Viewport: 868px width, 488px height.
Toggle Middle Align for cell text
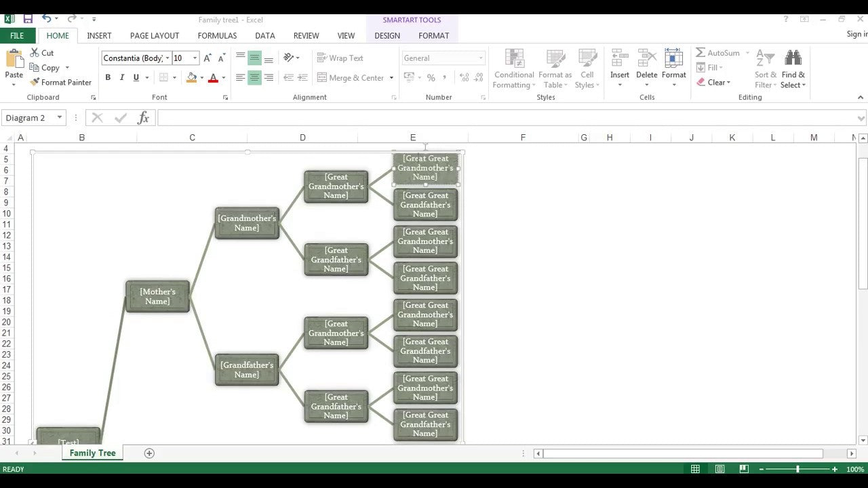click(x=254, y=58)
